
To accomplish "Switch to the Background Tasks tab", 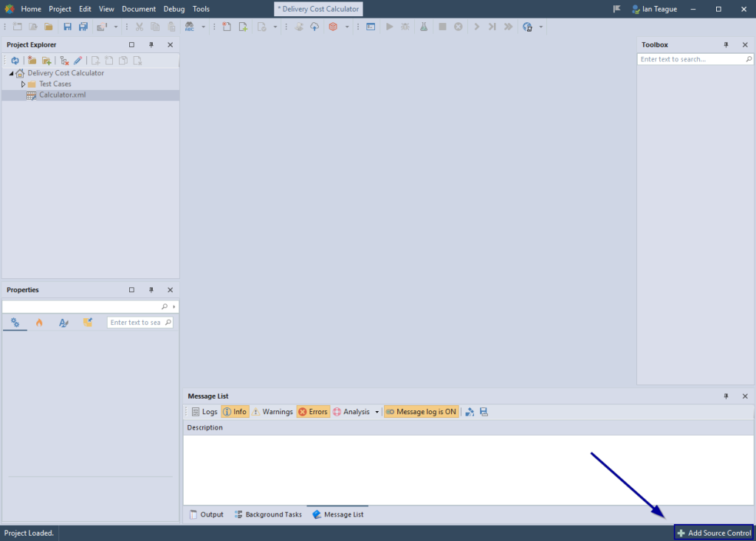I will tap(268, 514).
